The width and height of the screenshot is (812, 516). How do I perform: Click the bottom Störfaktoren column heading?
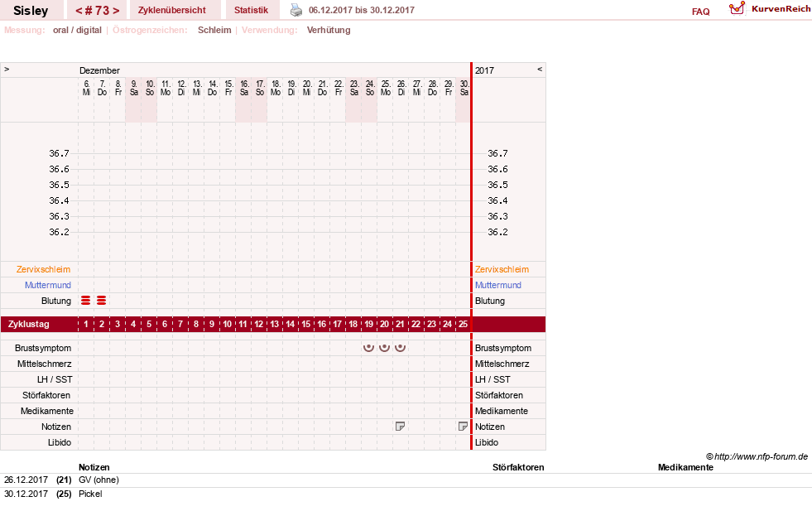pyautogui.click(x=518, y=467)
